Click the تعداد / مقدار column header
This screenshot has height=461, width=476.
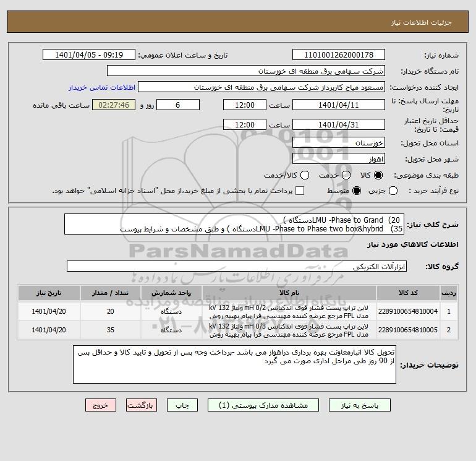point(110,293)
